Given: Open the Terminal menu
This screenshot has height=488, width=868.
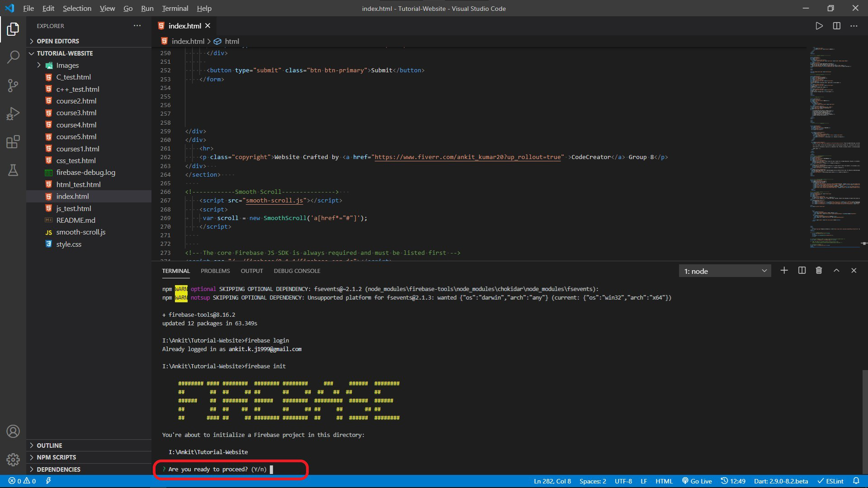Looking at the screenshot, I should tap(175, 8).
